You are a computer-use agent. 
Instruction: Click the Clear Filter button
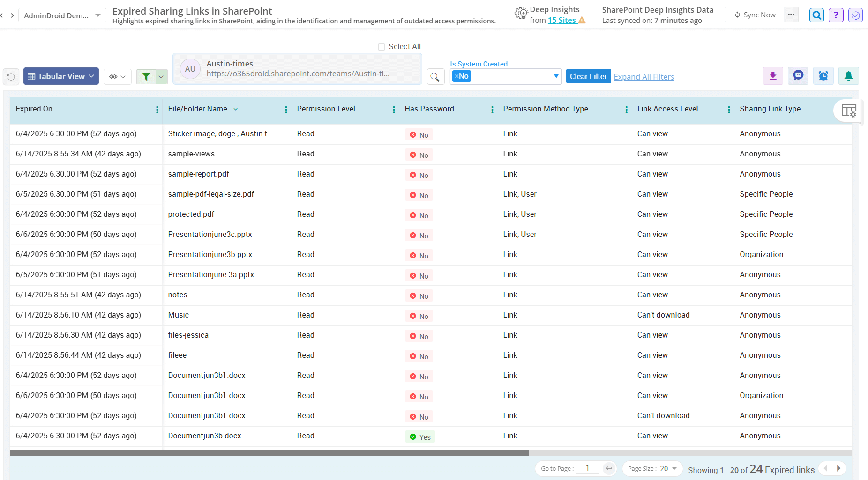[588, 76]
